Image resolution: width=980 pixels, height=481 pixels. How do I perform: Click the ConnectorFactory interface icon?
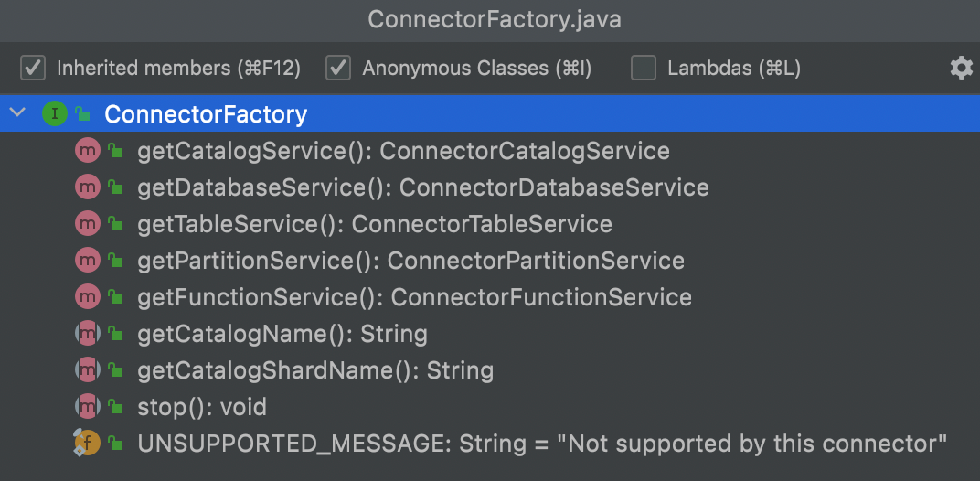point(54,113)
